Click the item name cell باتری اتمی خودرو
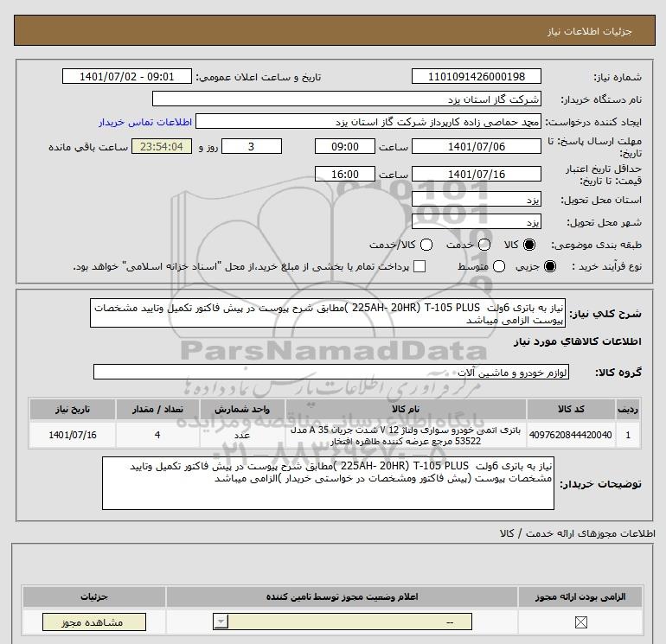This screenshot has height=644, width=666. click(x=406, y=435)
